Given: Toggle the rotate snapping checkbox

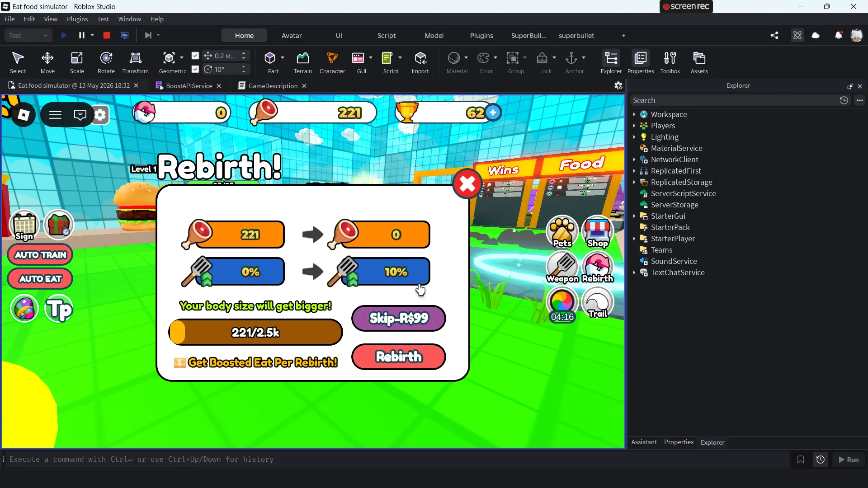Looking at the screenshot, I should tap(195, 69).
